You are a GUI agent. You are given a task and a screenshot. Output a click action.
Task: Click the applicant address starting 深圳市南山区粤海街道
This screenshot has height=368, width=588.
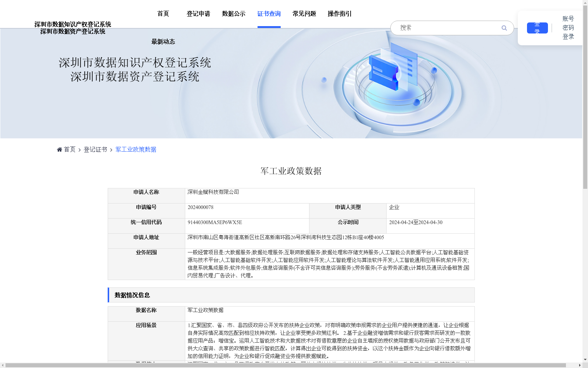286,237
